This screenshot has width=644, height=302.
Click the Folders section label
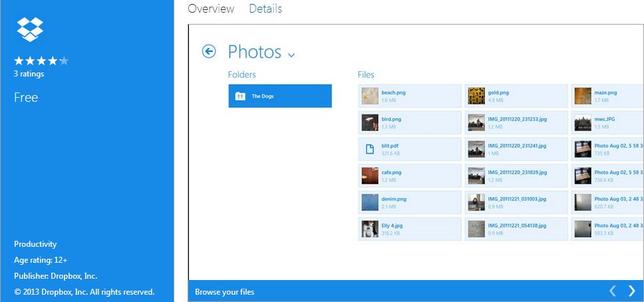tap(242, 75)
